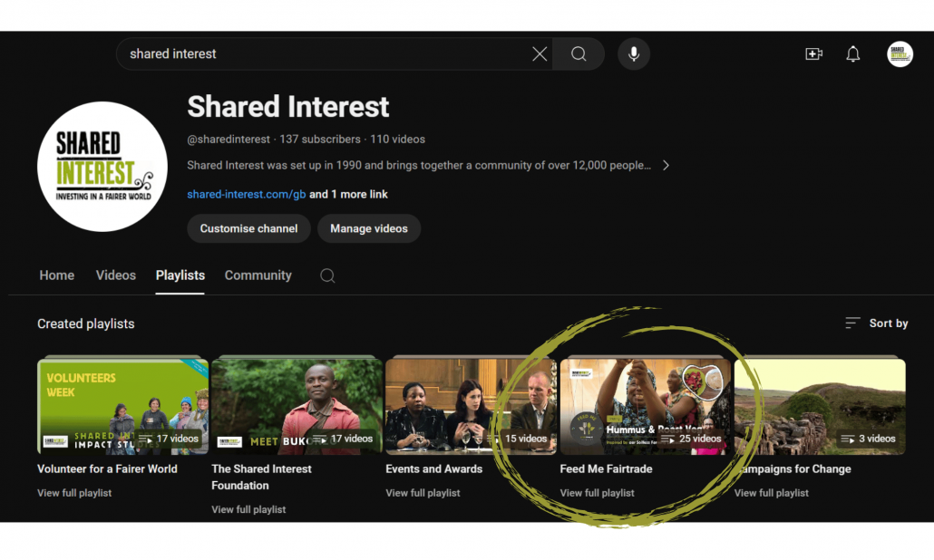The width and height of the screenshot is (934, 560).
Task: Click the large Shared Interest channel logo
Action: coord(102,167)
